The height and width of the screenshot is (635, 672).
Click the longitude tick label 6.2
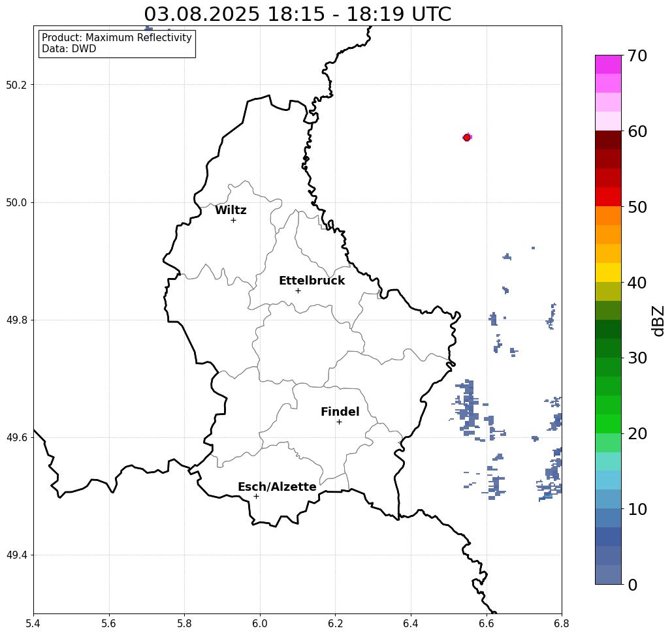335,623
